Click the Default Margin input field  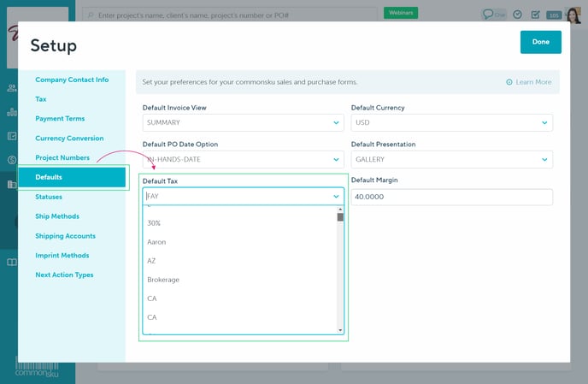pos(451,197)
